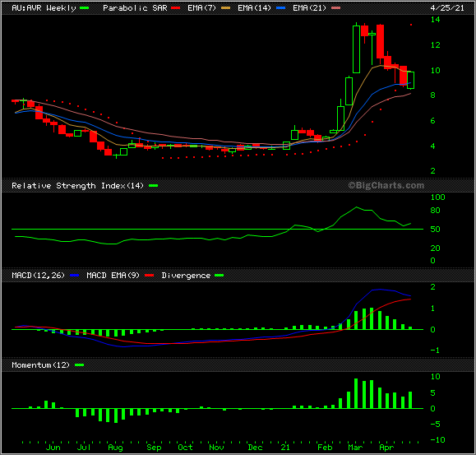Click the green AU:AVR Weekly legend swatch

click(85, 8)
